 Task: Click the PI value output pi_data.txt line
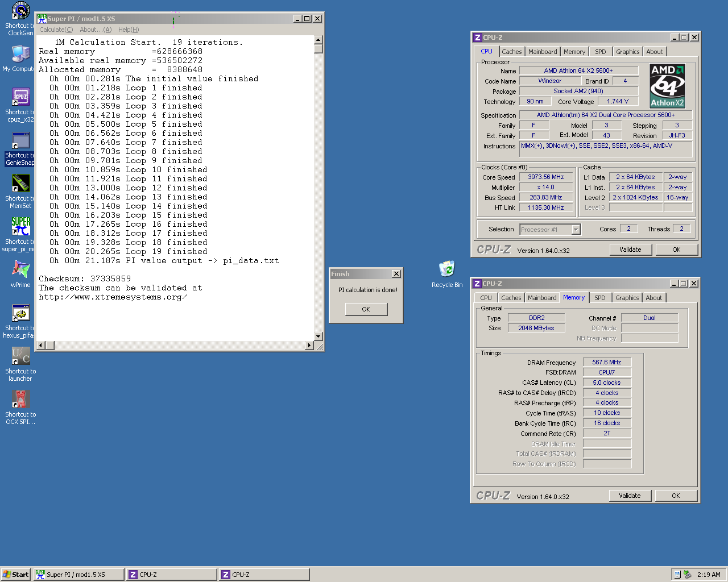coord(164,260)
